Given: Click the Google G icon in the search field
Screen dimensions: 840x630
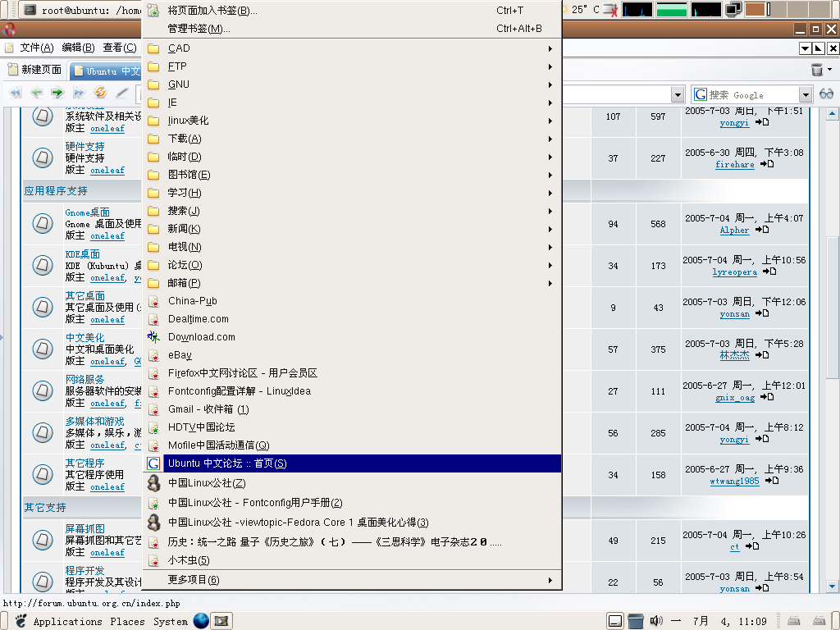Looking at the screenshot, I should pyautogui.click(x=700, y=95).
